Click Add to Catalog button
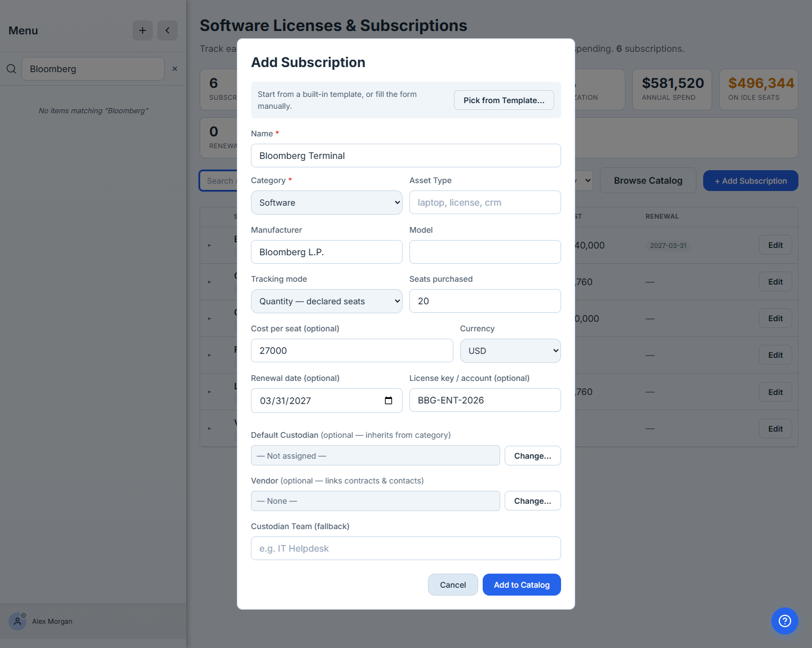This screenshot has height=648, width=812. pyautogui.click(x=522, y=584)
